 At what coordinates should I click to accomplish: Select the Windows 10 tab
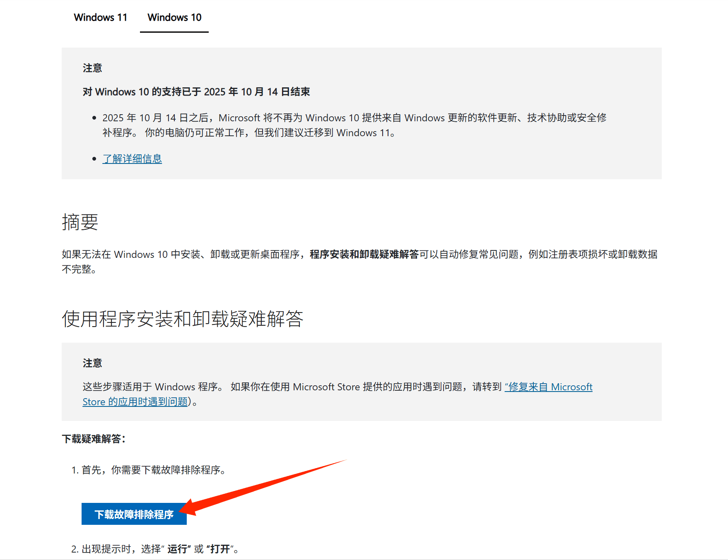coord(174,17)
